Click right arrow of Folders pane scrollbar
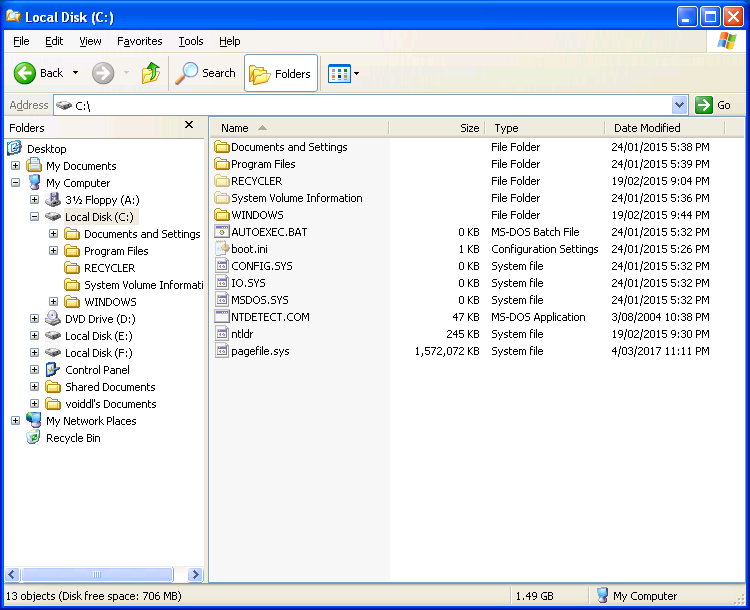 coord(195,574)
